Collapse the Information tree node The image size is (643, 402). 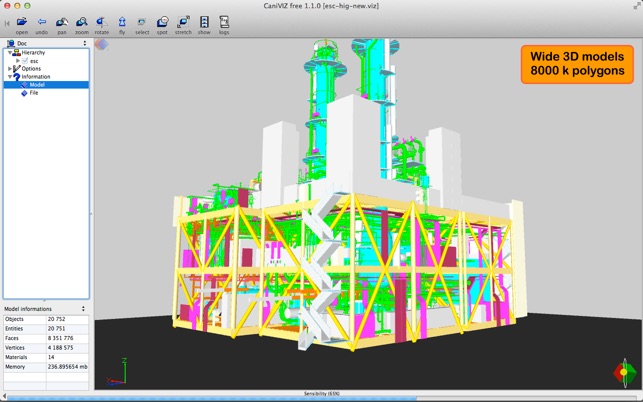[x=10, y=77]
